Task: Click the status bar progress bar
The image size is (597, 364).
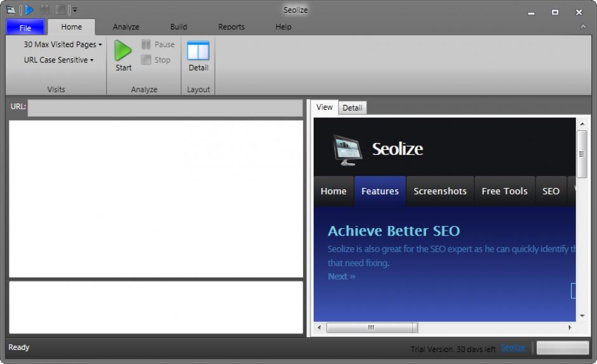Action: [x=562, y=347]
